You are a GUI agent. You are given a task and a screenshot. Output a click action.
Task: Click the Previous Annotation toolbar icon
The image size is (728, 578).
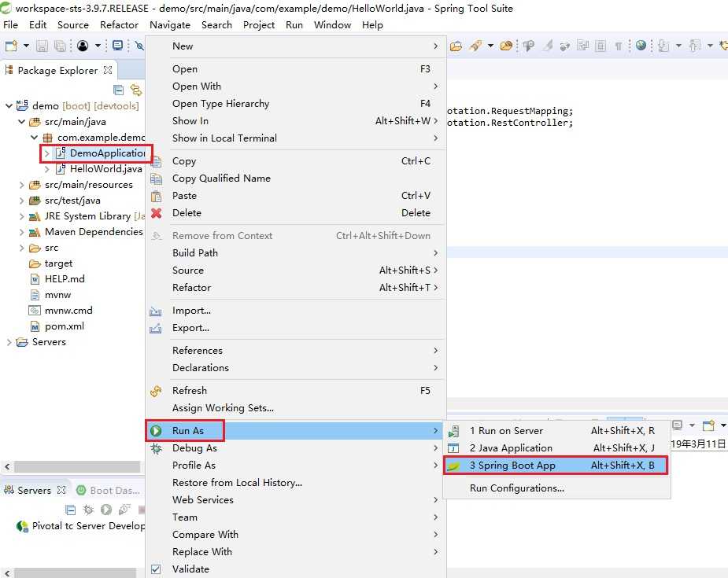click(x=695, y=46)
